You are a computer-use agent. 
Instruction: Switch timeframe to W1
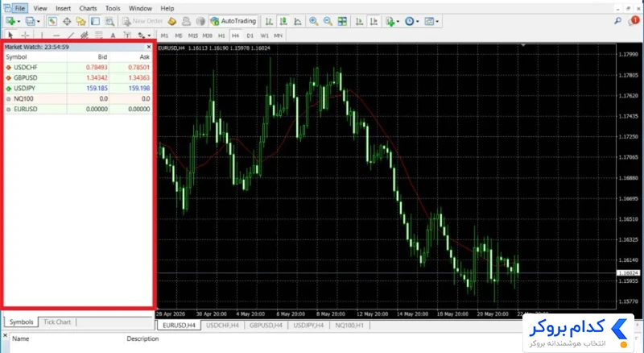pyautogui.click(x=265, y=35)
